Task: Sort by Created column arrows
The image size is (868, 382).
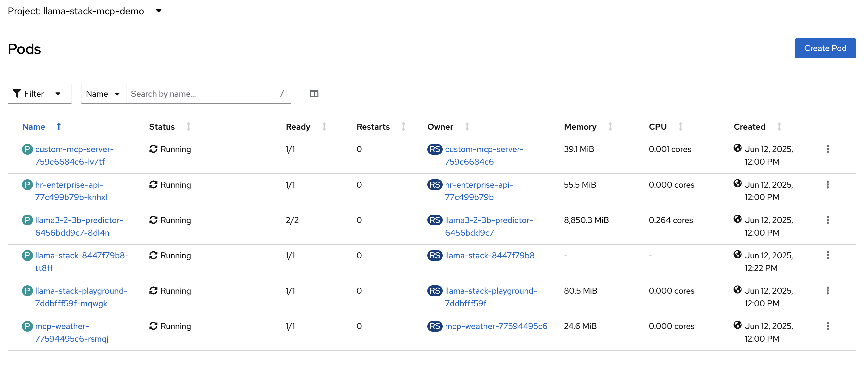Action: (x=779, y=127)
